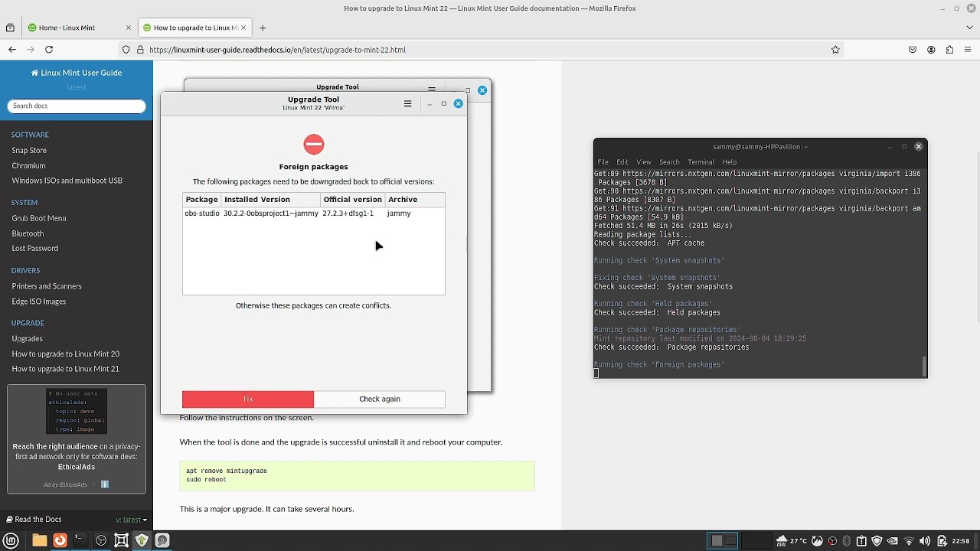Open Firefox from the panel
The width and height of the screenshot is (980, 551).
(x=60, y=540)
